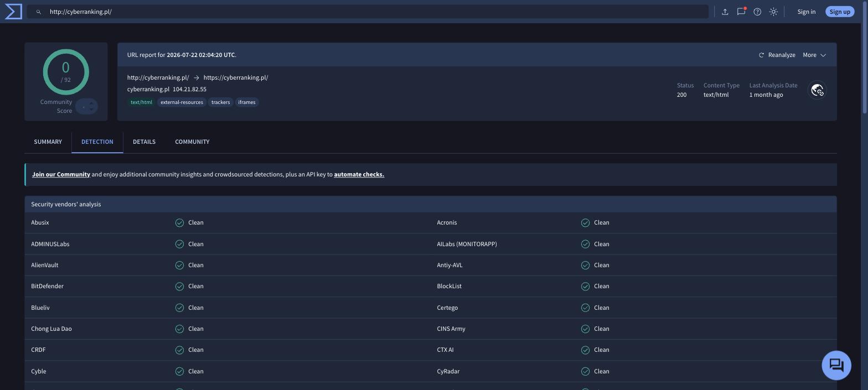Click the original URL http://cyberranking.pl/
868x390 pixels.
[x=158, y=78]
